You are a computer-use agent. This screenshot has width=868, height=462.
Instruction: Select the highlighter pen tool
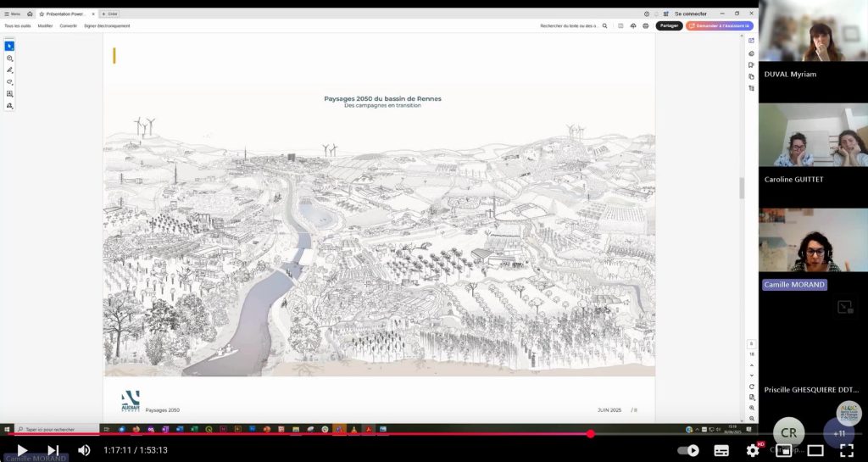point(9,70)
